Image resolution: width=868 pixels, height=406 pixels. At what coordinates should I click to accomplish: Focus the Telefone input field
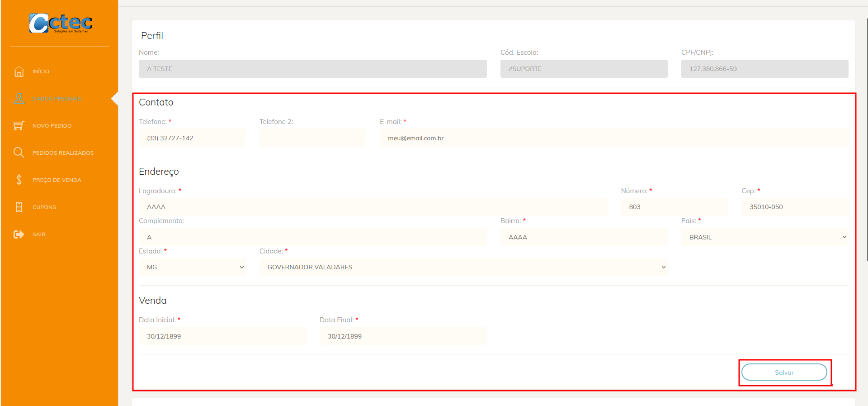[x=192, y=138]
